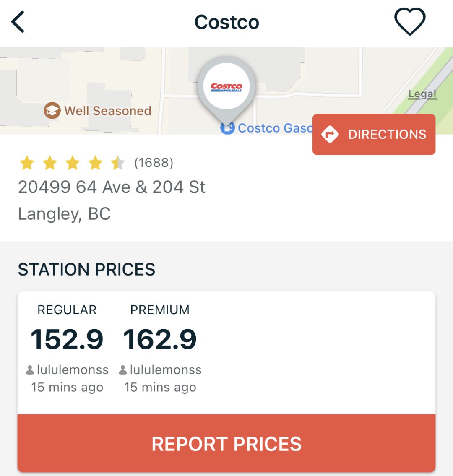View the 1688 reviews count
Viewport: 453px width, 476px height.
pyautogui.click(x=154, y=163)
